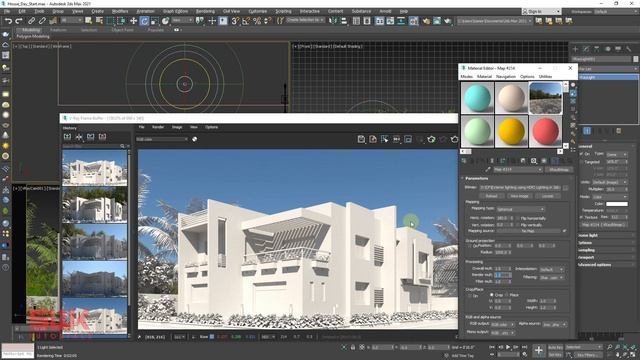Open the Modifiers menu
Viewport: 640px width, 360px height.
120,11
